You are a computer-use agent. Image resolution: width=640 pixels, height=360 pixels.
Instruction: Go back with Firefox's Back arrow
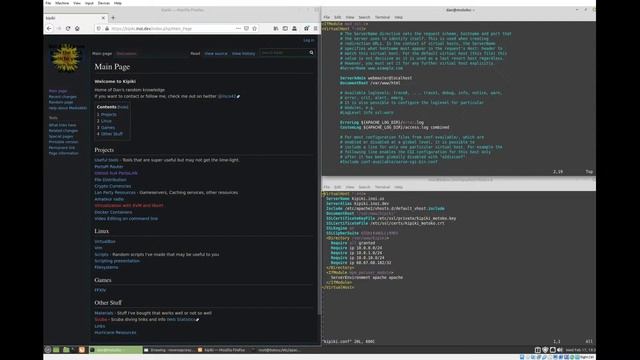49,29
